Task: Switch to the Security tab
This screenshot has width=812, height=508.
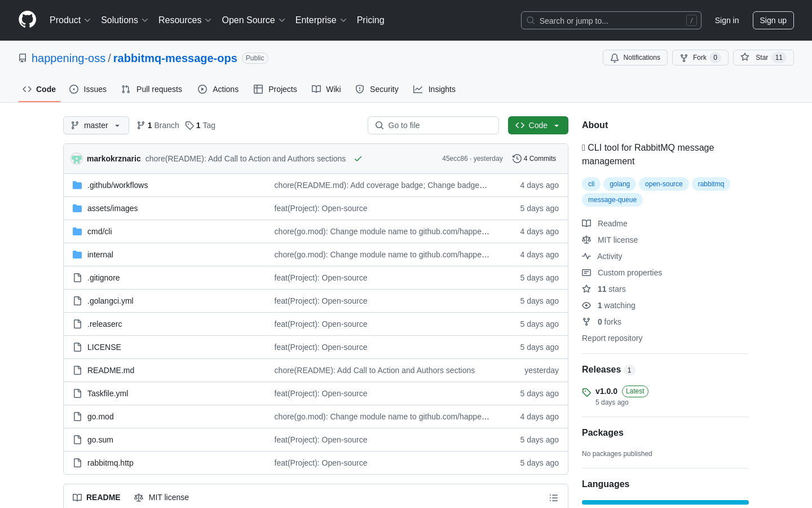Action: [377, 89]
